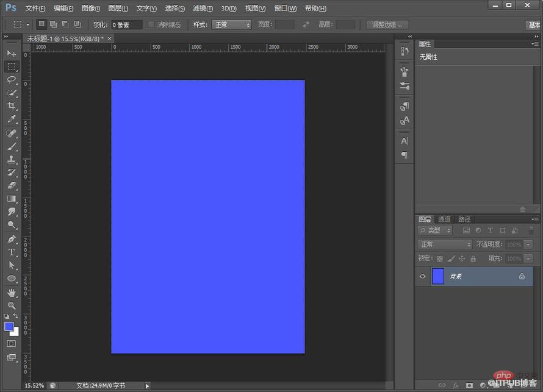Select the Move tool
The image size is (543, 392).
tap(12, 53)
